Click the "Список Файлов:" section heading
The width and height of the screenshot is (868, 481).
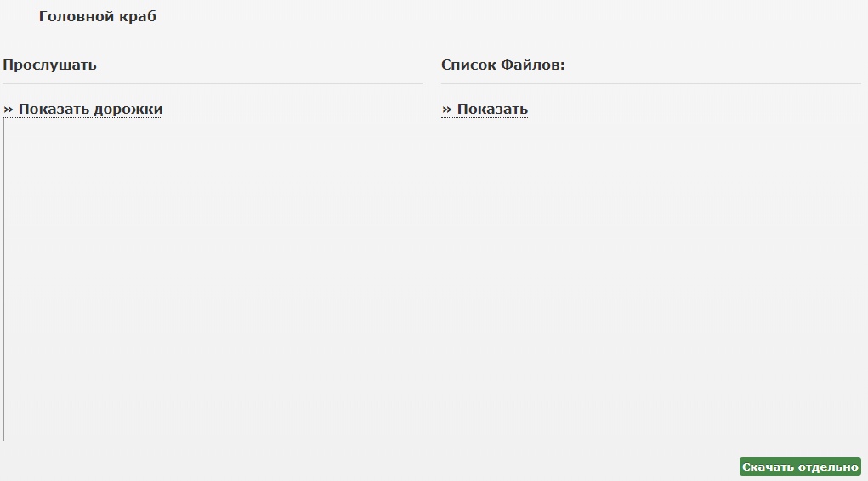coord(502,65)
